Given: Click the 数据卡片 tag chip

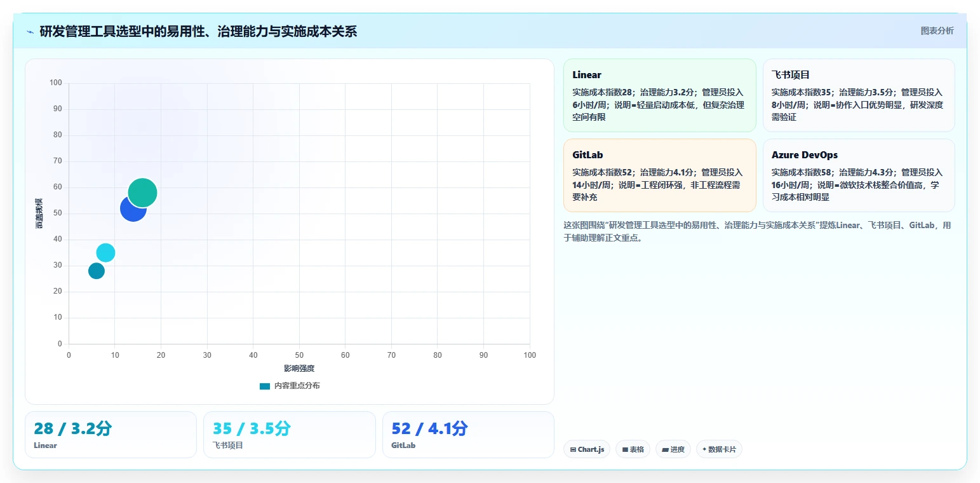Looking at the screenshot, I should click(719, 449).
